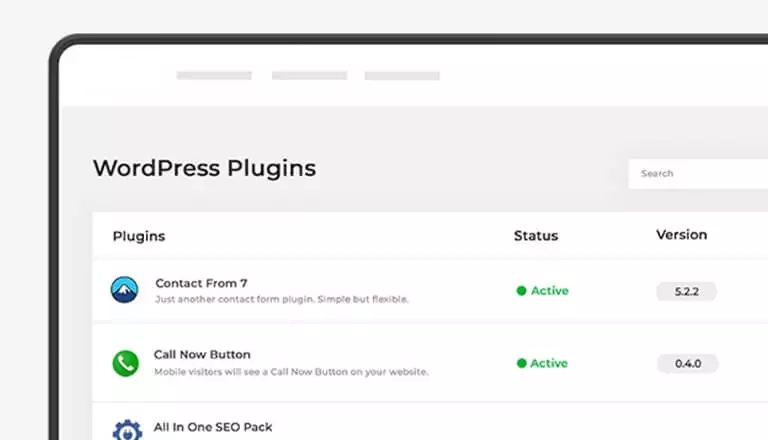Click the Version column header

(x=681, y=235)
